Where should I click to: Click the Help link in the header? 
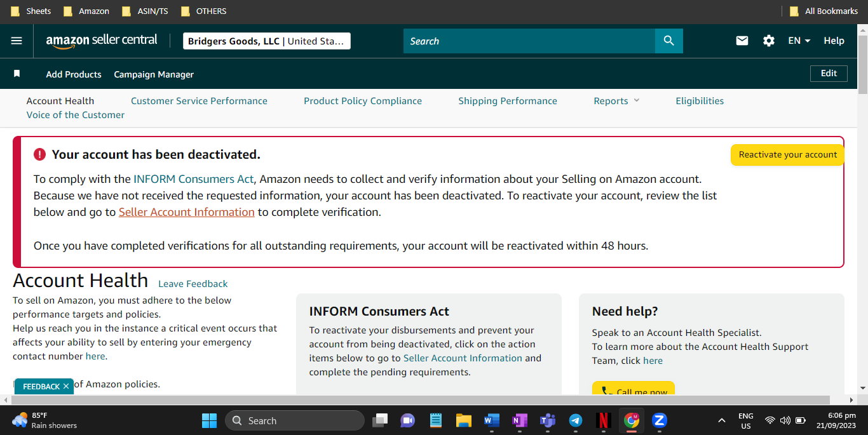(x=834, y=41)
